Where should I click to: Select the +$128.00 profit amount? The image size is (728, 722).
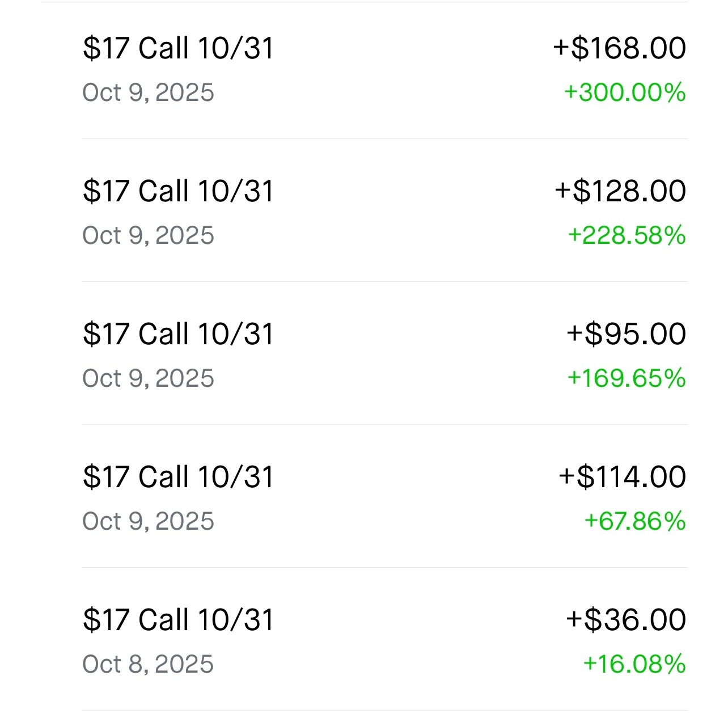pos(620,191)
